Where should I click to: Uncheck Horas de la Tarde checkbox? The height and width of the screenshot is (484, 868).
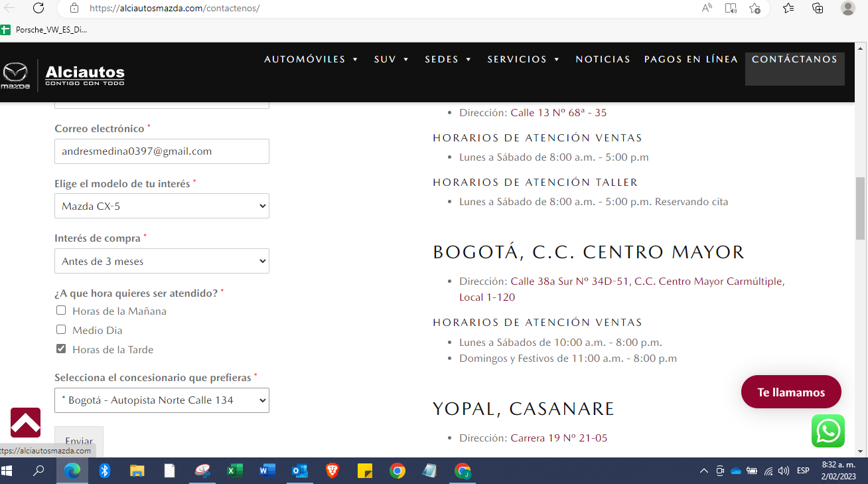pos(61,349)
